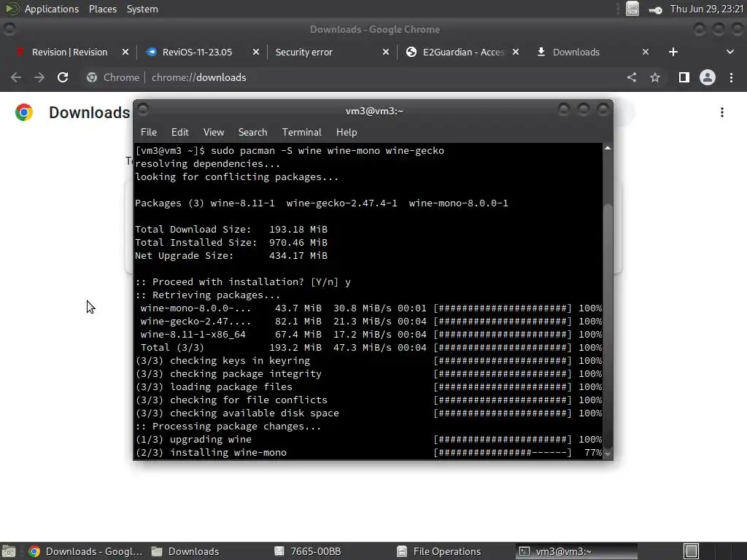The image size is (747, 560).
Task: Open the terminal Edit menu
Action: (179, 133)
